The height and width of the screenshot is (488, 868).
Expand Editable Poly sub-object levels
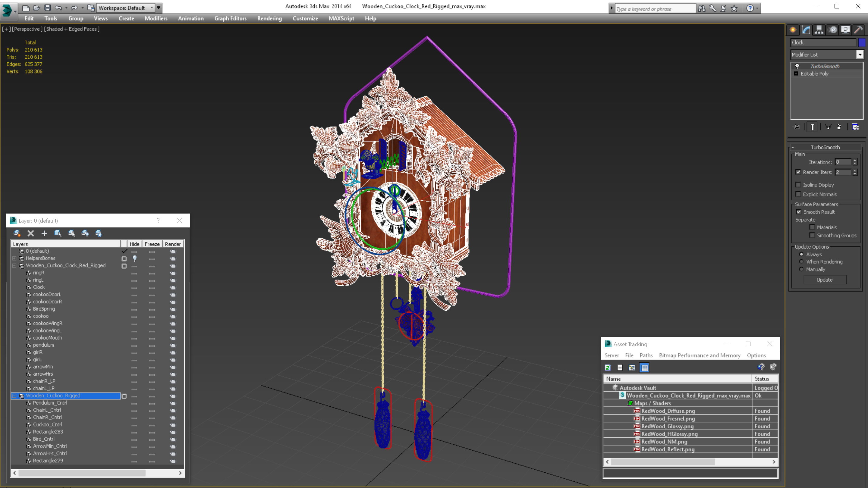pos(796,74)
